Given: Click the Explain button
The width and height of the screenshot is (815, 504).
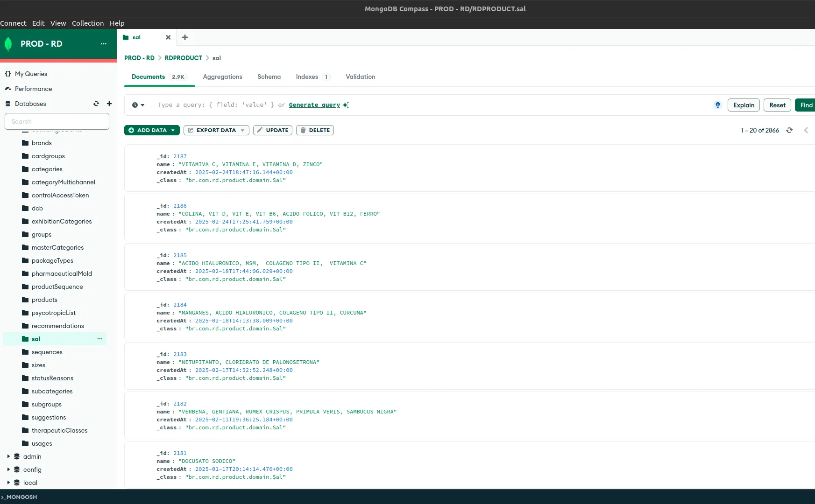Looking at the screenshot, I should click(x=744, y=105).
